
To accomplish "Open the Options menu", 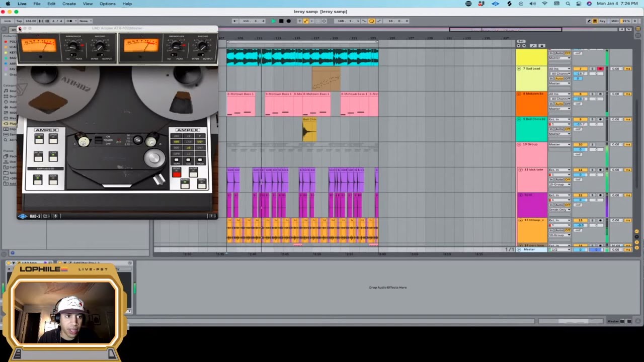I will tap(107, 4).
